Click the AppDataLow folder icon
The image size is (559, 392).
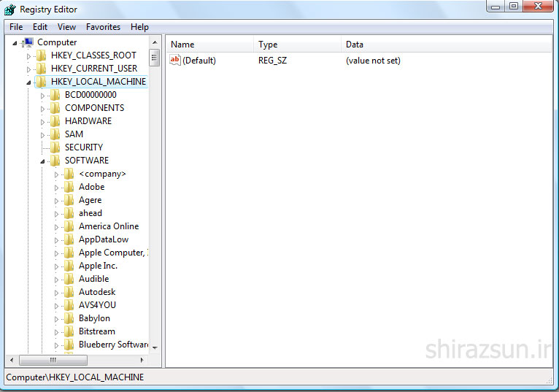(x=69, y=239)
